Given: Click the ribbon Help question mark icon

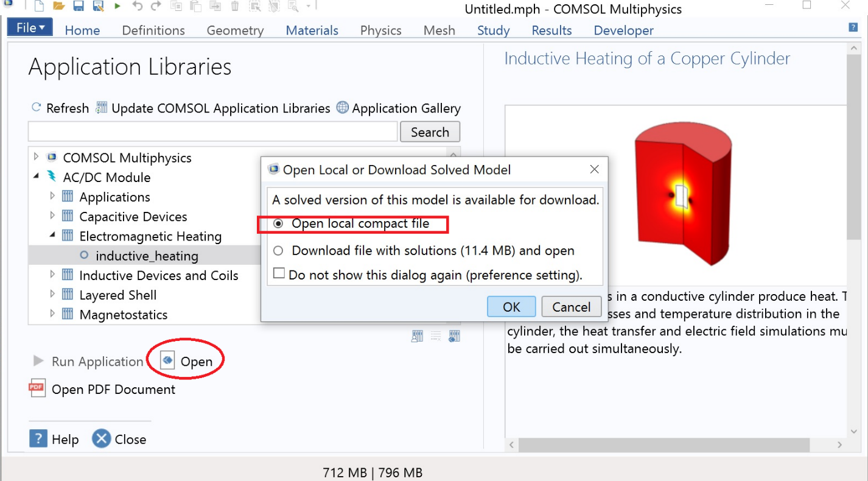Looking at the screenshot, I should coord(853,27).
